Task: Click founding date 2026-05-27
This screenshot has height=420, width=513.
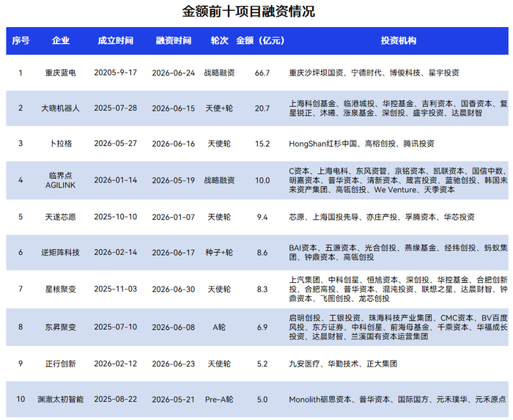Action: click(116, 143)
